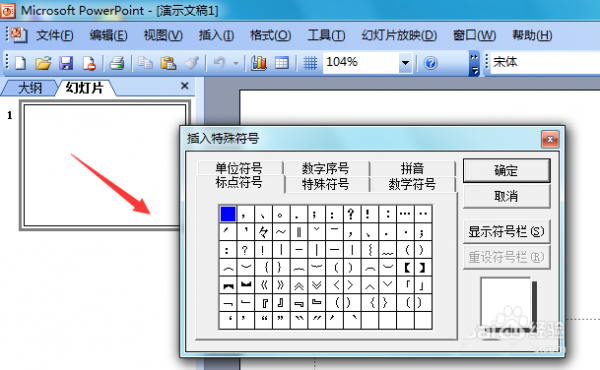The width and height of the screenshot is (600, 370).
Task: Open the 窗口(W) menu
Action: (x=474, y=36)
